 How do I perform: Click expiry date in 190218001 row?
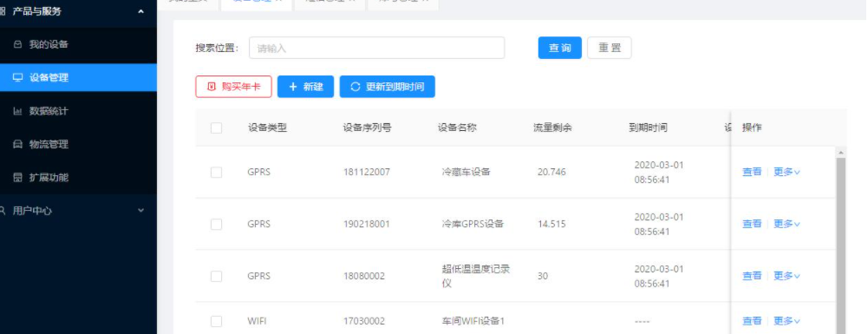(659, 225)
